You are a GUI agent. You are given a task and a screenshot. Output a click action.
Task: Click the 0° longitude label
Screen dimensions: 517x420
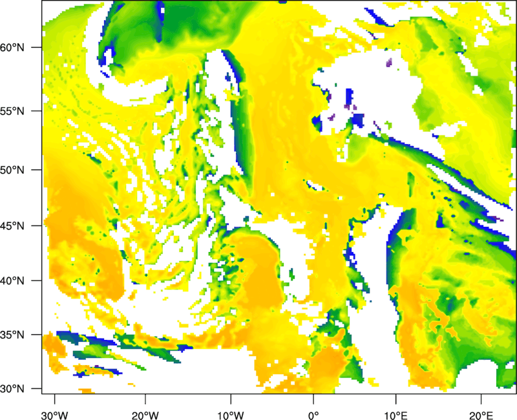pyautogui.click(x=313, y=415)
